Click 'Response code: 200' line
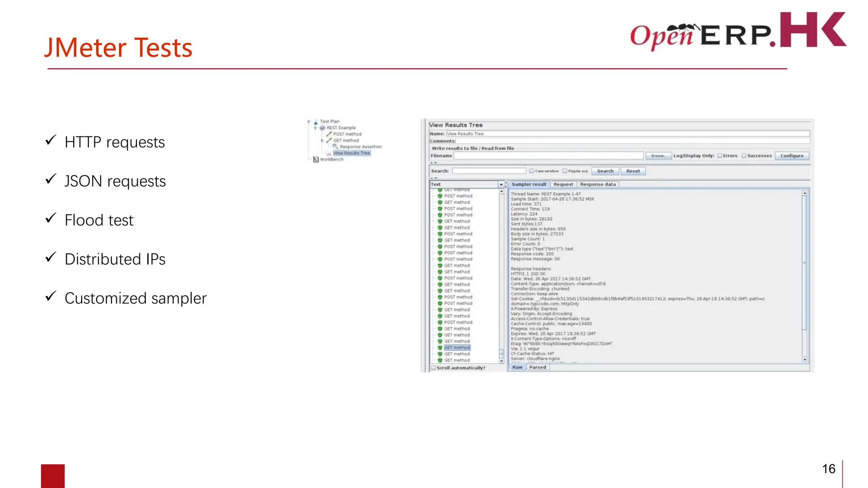Screen dimensions: 868x488 (x=532, y=254)
